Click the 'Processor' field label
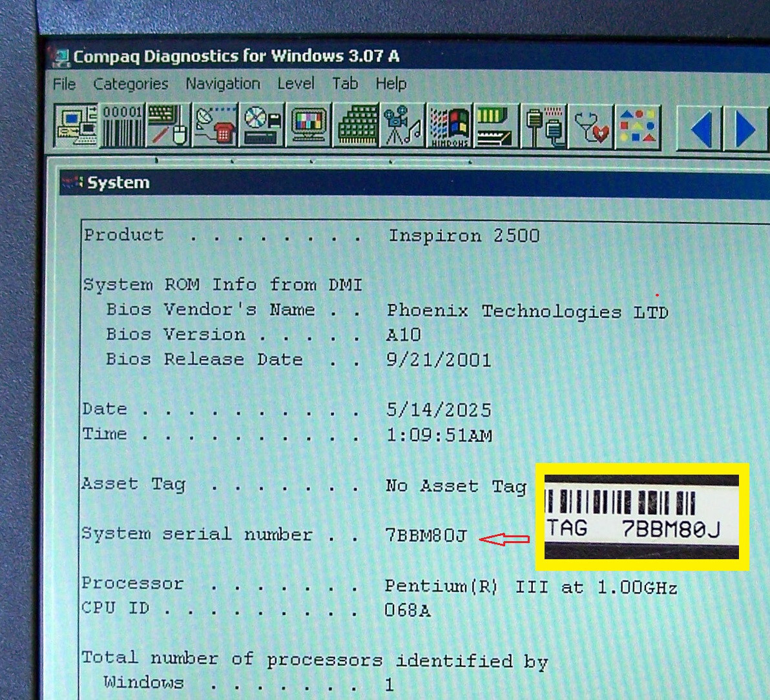Image resolution: width=770 pixels, height=700 pixels. coord(132,583)
